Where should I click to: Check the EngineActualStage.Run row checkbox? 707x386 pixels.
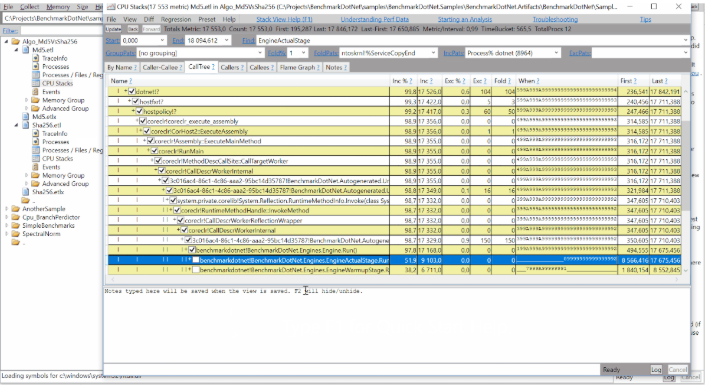coord(196,260)
